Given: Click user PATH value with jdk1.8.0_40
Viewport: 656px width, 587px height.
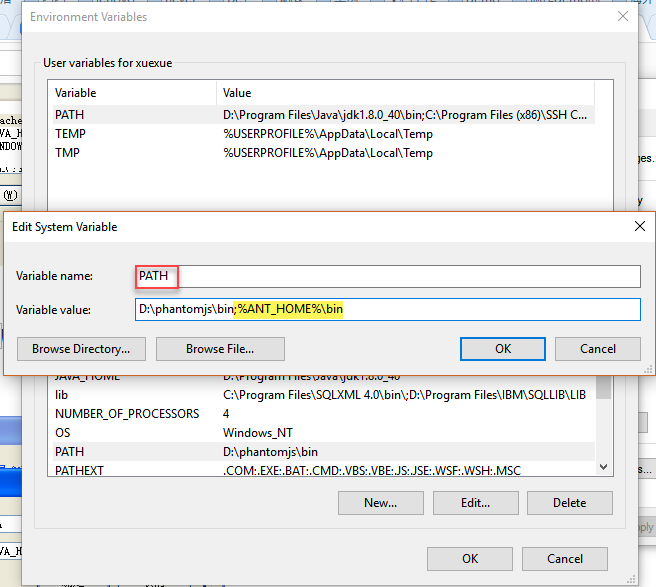Looking at the screenshot, I should pos(405,115).
